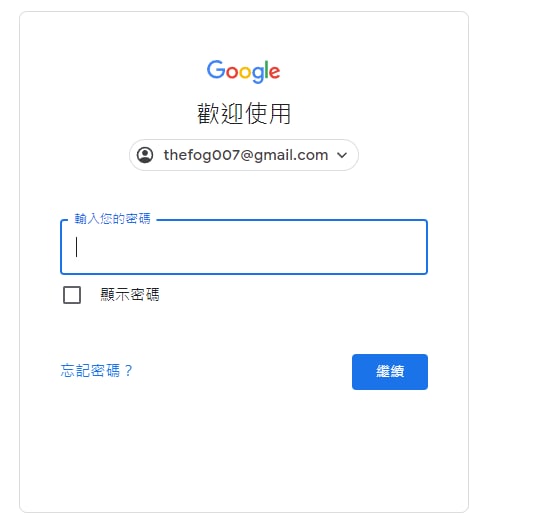This screenshot has width=538, height=526.
Task: Select the thefog007@gmail.com email text
Action: click(246, 155)
